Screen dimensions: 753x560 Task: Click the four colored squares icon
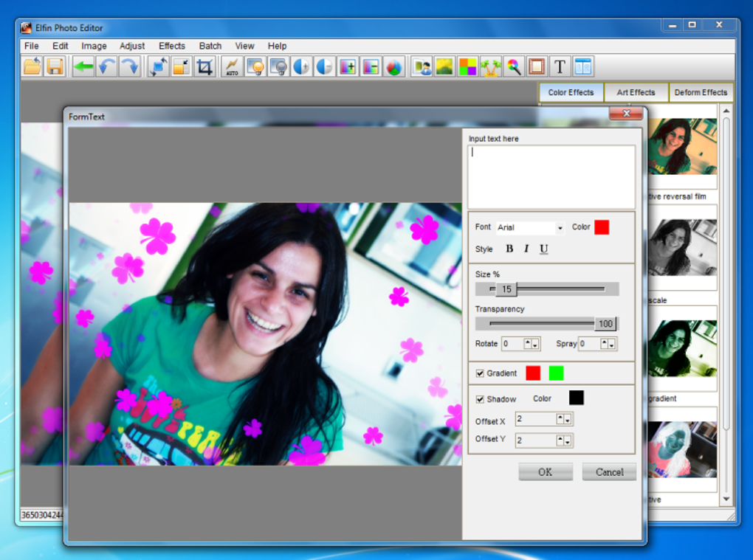point(467,66)
